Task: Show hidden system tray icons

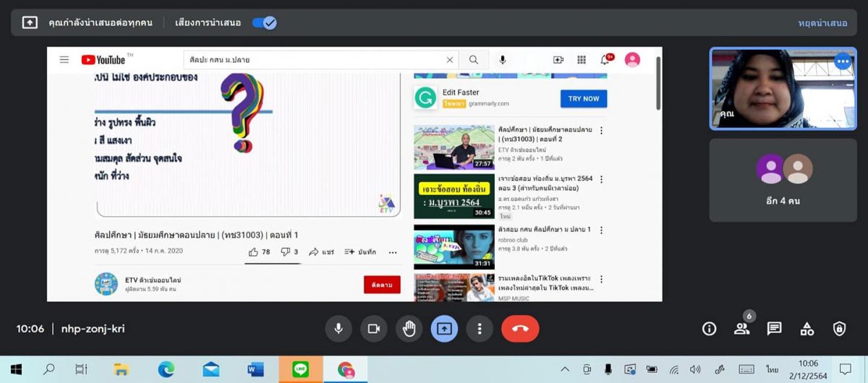Action: 565,369
